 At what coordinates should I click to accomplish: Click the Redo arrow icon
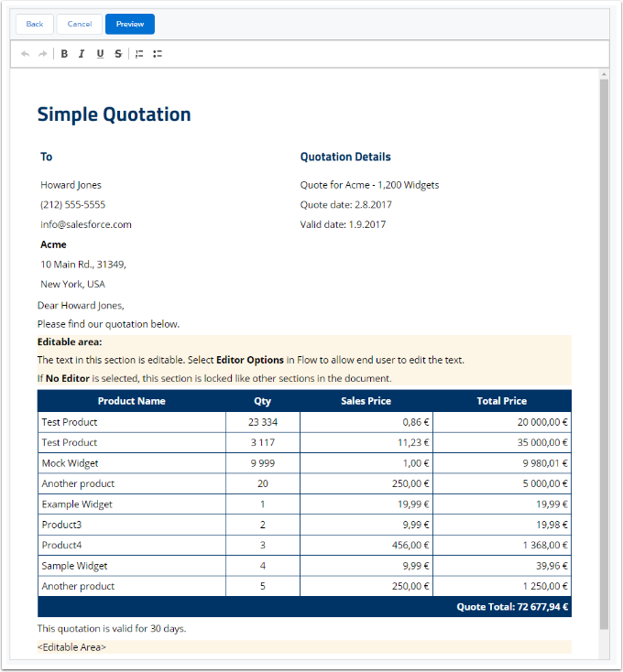point(42,54)
